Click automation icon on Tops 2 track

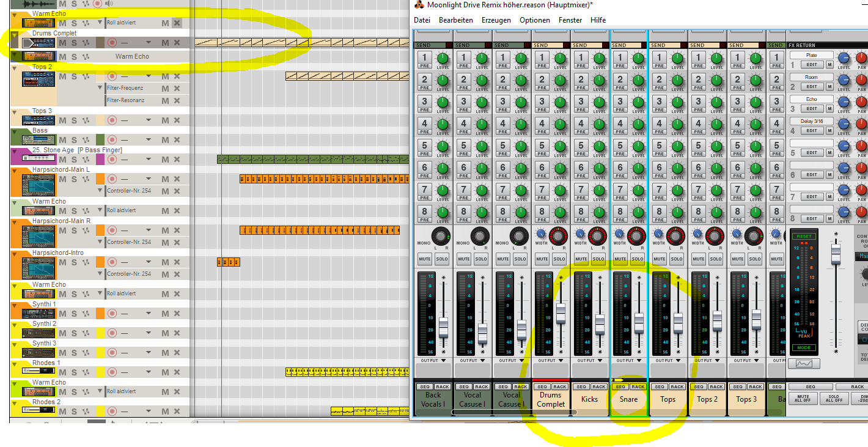click(86, 76)
